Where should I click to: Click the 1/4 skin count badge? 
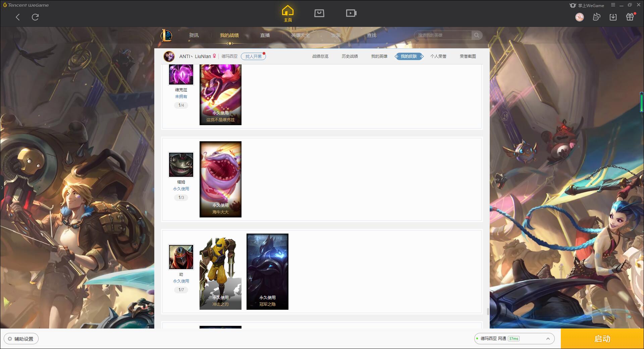(181, 105)
